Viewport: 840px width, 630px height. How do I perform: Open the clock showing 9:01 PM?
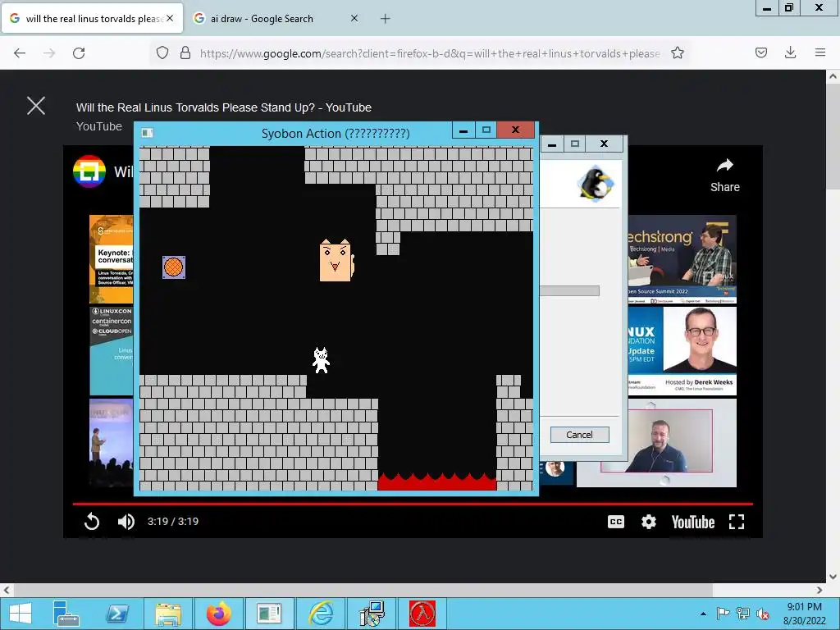point(804,614)
